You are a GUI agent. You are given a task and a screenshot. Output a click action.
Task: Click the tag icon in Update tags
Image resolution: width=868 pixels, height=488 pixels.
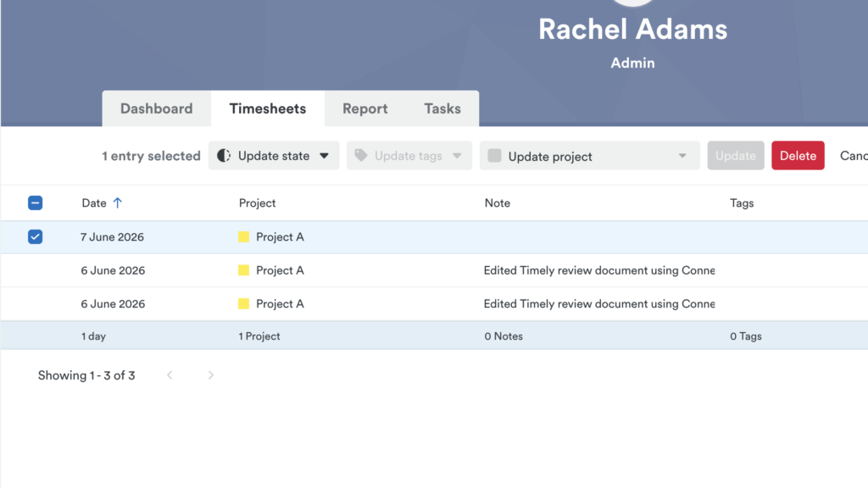click(361, 156)
